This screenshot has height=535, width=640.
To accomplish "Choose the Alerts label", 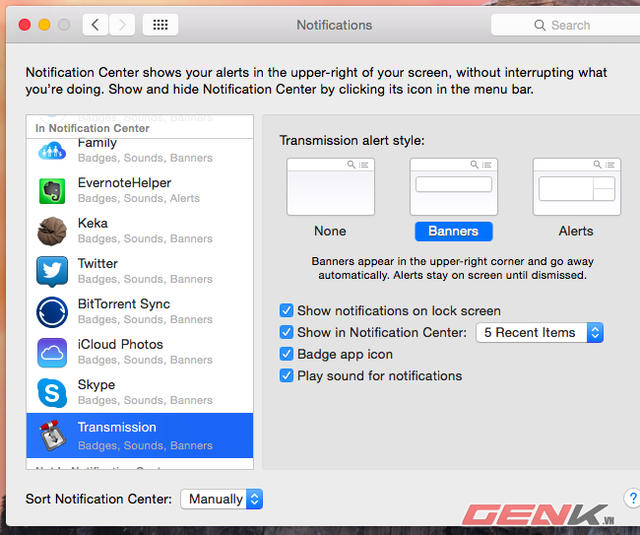I will [576, 231].
